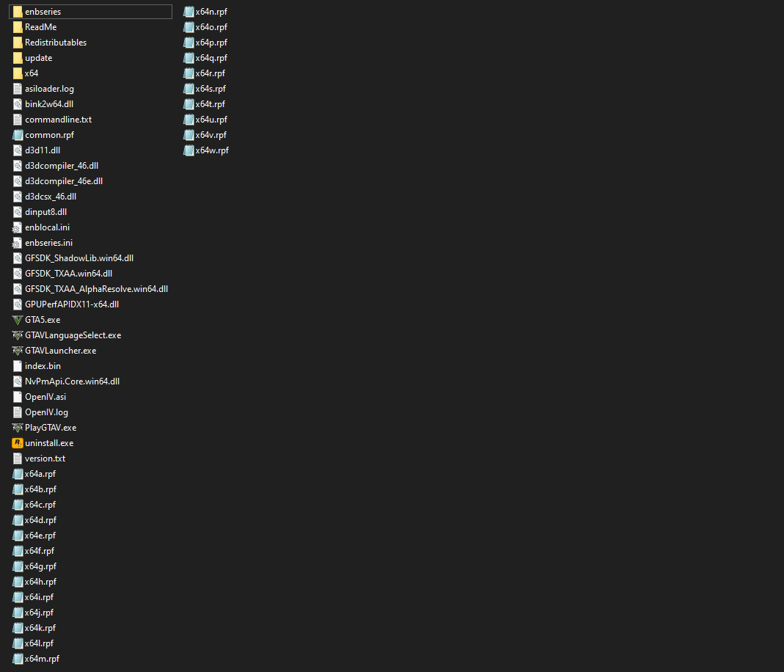Select the d3dcompiler_46.dll file name
Viewport: 784px width, 672px height.
62,166
